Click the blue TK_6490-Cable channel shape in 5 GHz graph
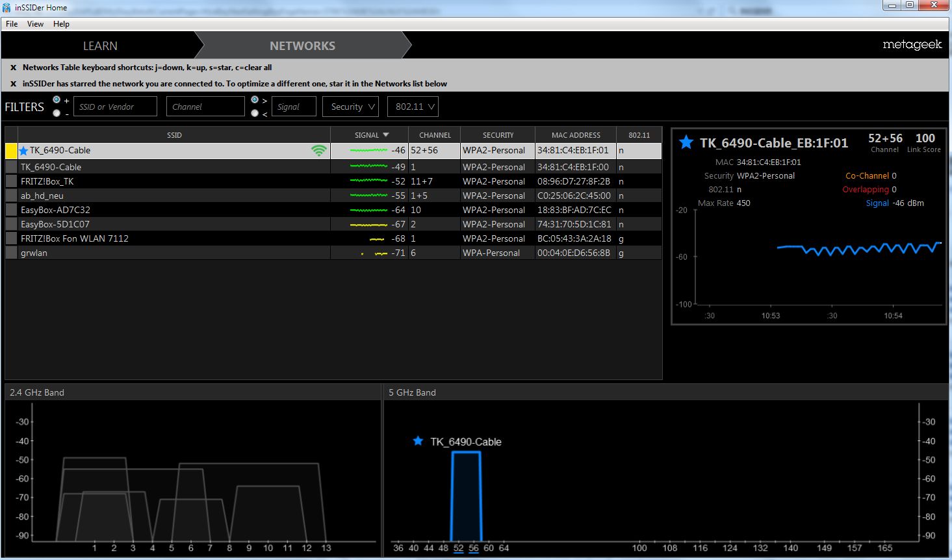This screenshot has height=560, width=952. point(466,496)
